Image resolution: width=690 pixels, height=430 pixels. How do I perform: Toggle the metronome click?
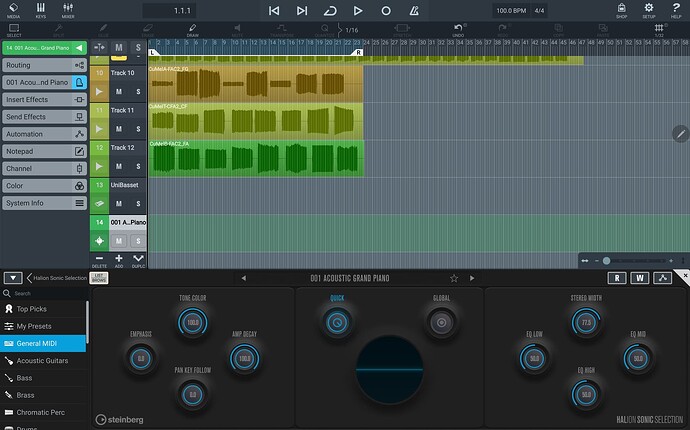pos(414,11)
